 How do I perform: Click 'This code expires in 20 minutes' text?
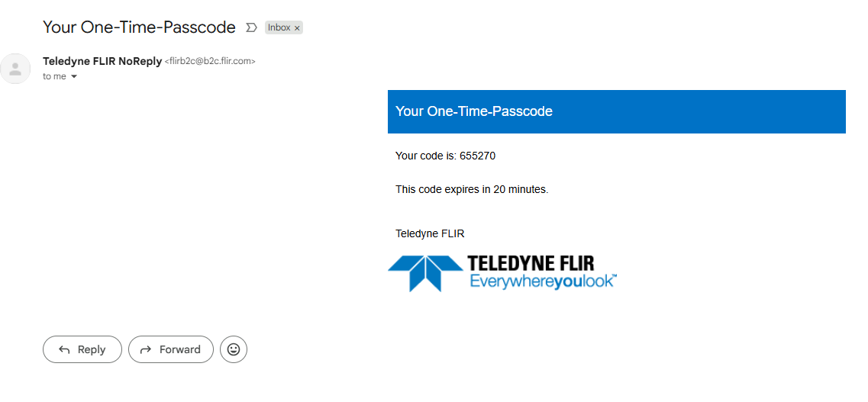(x=472, y=189)
